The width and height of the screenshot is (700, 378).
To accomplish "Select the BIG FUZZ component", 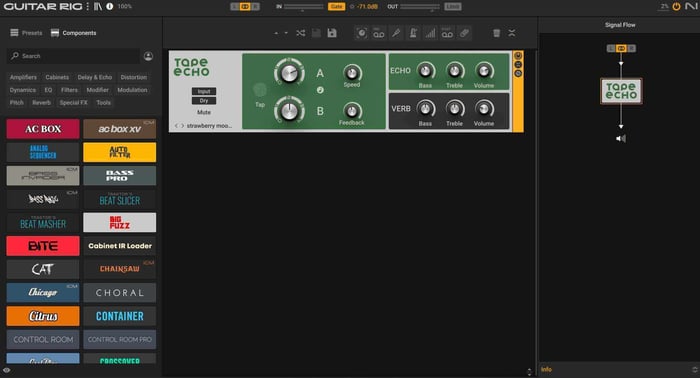I will tap(120, 222).
